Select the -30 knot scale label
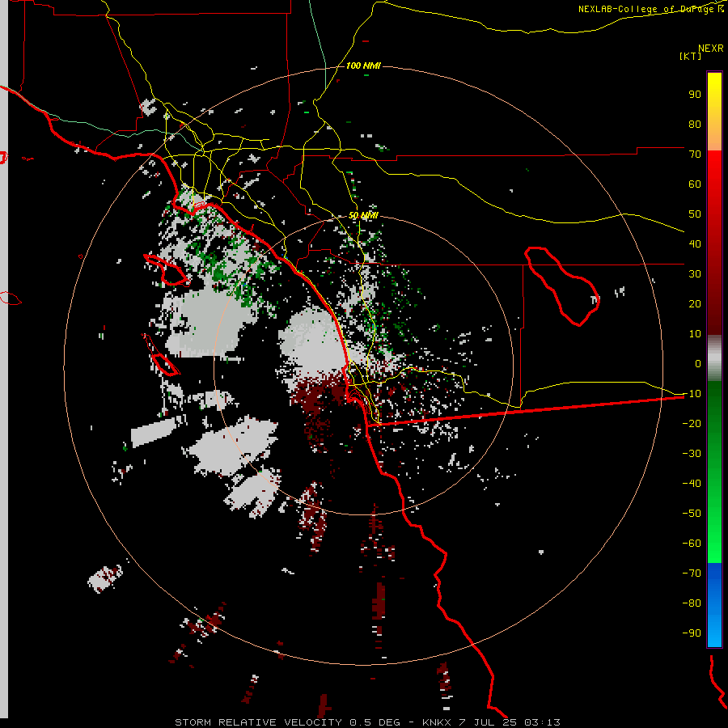 (692, 454)
